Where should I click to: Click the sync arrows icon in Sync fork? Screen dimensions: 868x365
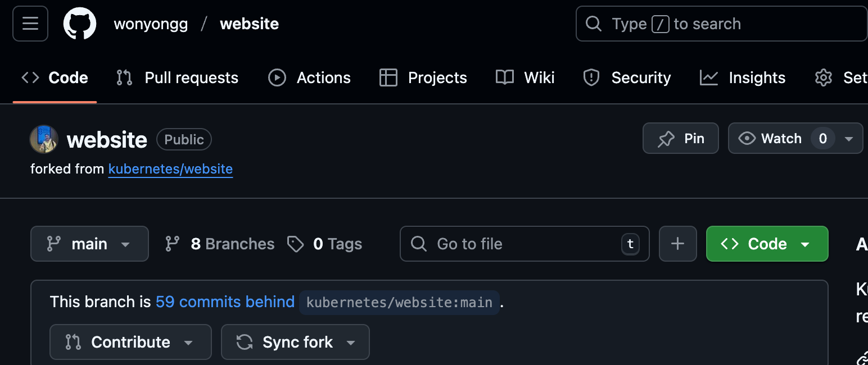click(245, 342)
